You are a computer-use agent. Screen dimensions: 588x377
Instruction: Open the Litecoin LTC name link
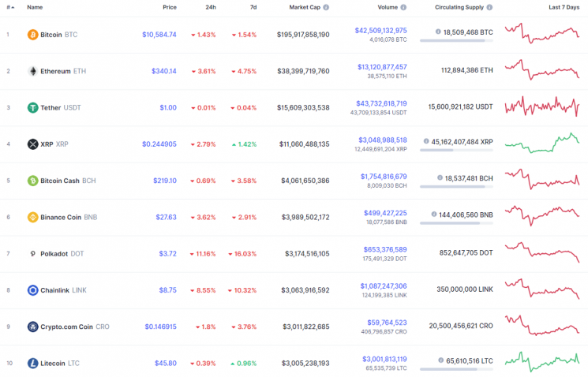click(x=60, y=363)
